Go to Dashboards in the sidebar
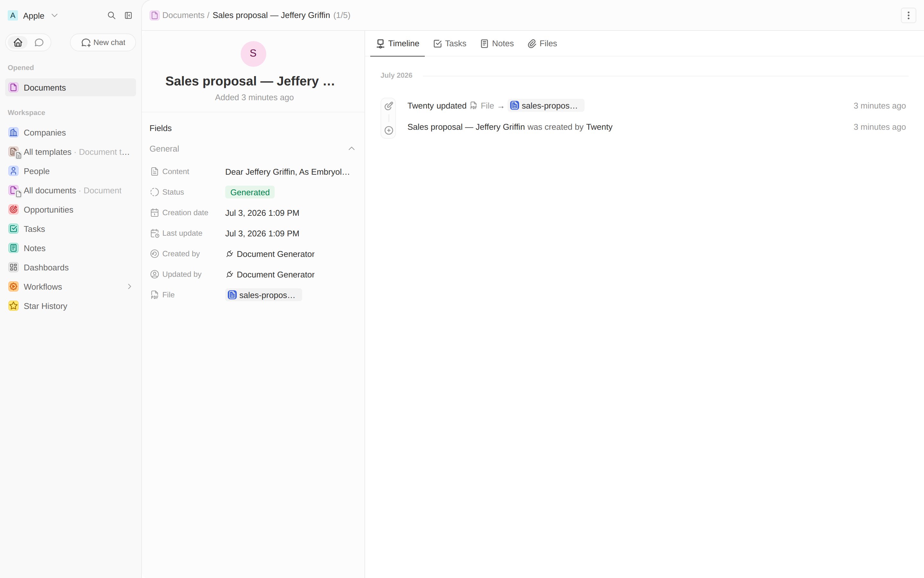Screen dimensions: 924x578 71,267
